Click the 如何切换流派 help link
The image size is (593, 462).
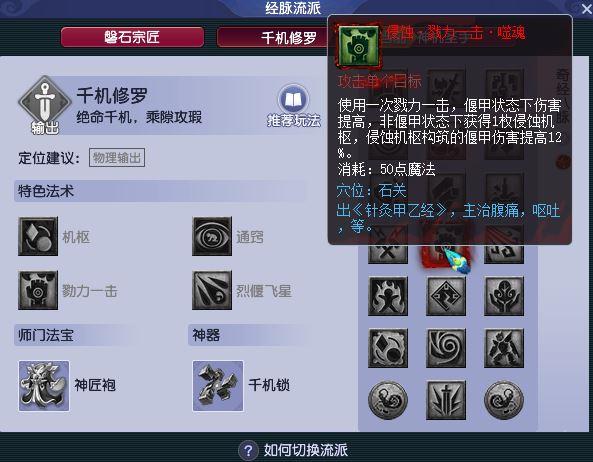tap(306, 450)
